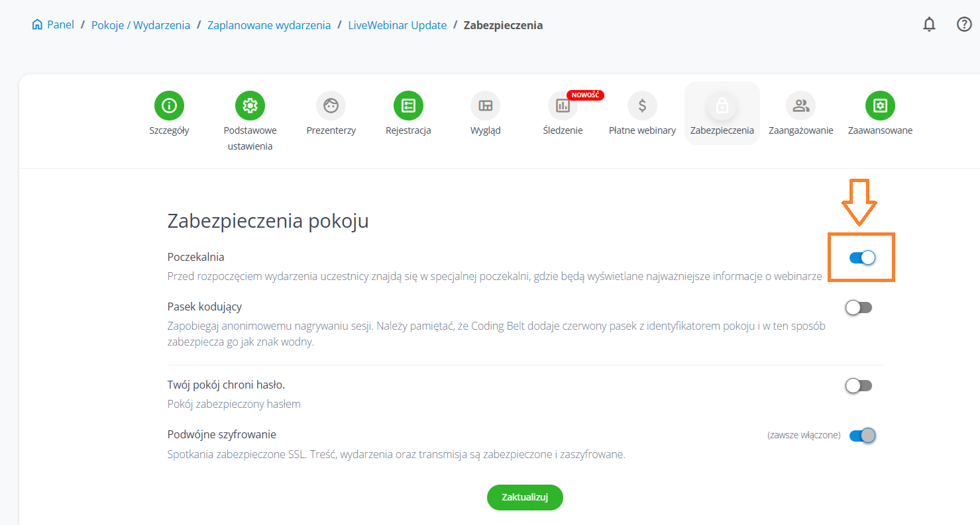Open the Śledzenie chart icon
Image resolution: width=980 pixels, height=525 pixels.
pyautogui.click(x=563, y=105)
